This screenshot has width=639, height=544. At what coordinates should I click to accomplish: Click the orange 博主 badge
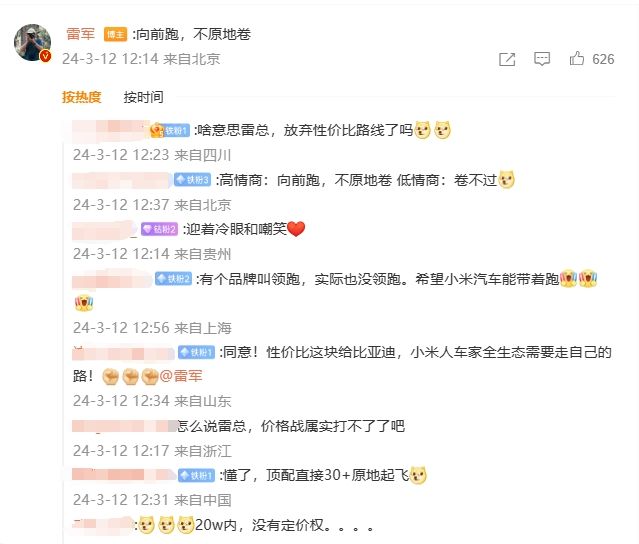115,34
